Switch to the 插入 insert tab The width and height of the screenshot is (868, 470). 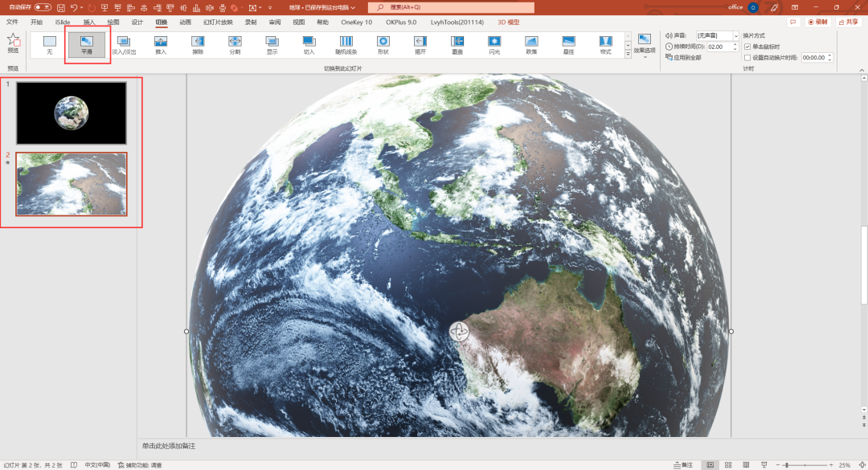click(x=89, y=22)
